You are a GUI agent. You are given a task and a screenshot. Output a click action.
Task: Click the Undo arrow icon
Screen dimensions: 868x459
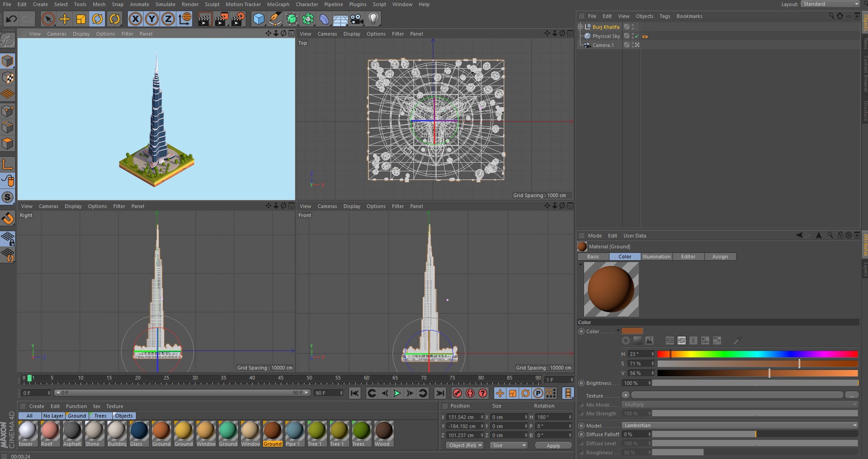coord(11,19)
